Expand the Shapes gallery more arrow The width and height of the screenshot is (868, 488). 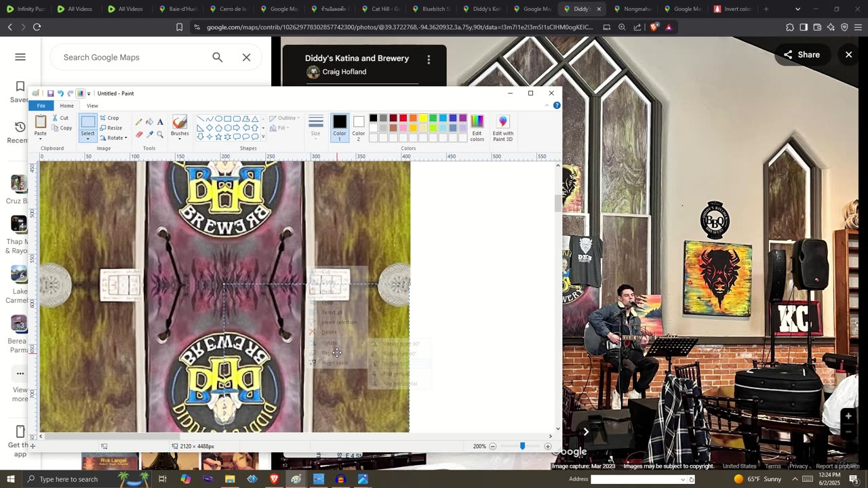pos(263,137)
